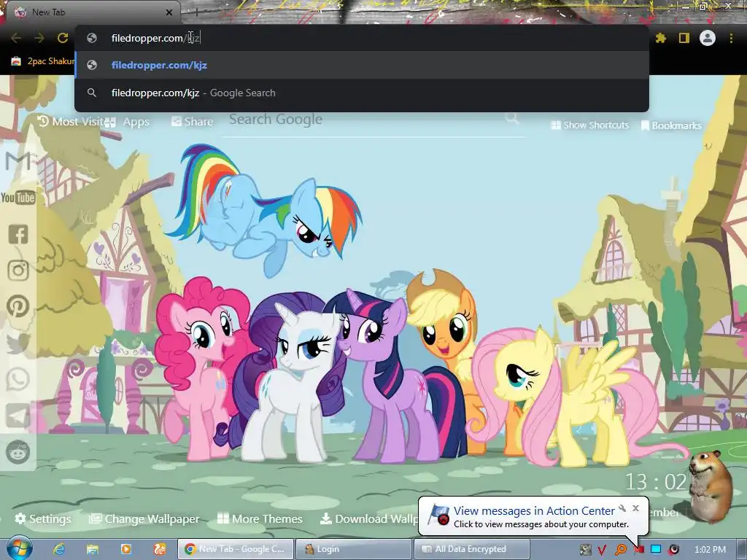
Task: Click the Action Center red flag tray icon
Action: click(x=638, y=550)
